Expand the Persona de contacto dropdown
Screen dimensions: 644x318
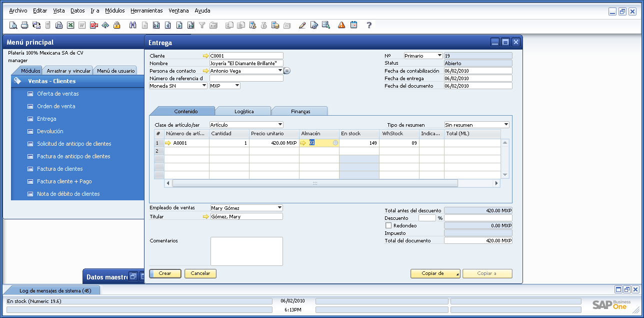point(280,71)
